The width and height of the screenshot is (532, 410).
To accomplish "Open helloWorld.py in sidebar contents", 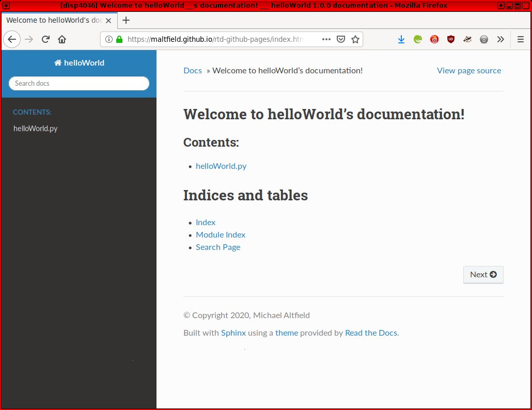I will pos(35,129).
